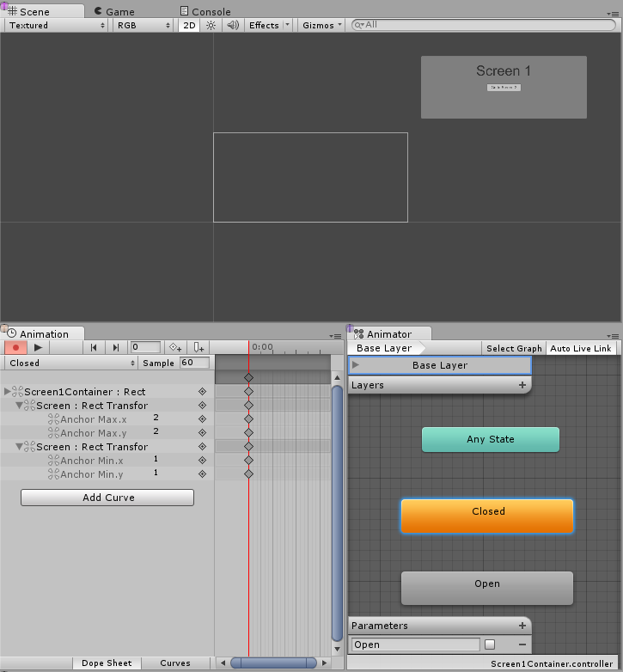623x672 pixels.
Task: Play the animation clip preview
Action: tap(38, 347)
